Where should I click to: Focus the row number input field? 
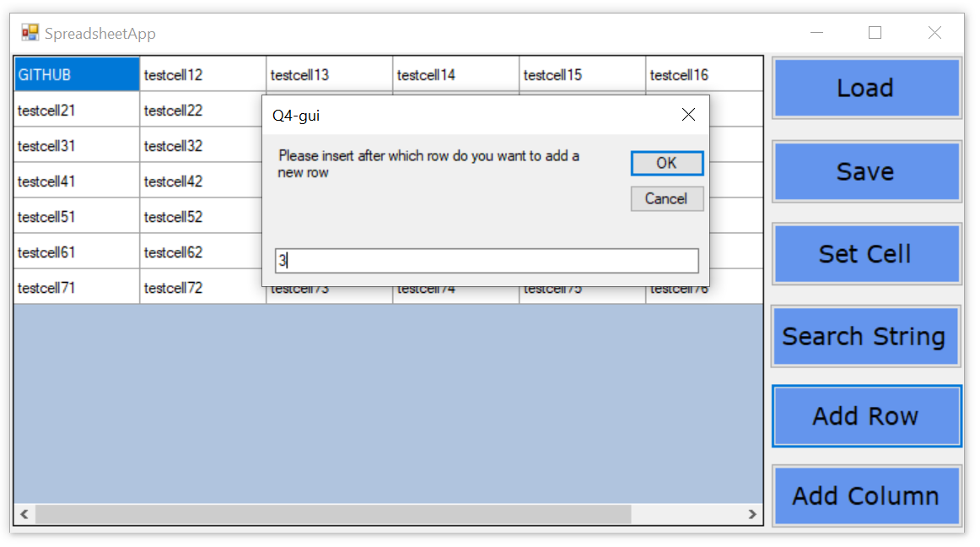487,260
